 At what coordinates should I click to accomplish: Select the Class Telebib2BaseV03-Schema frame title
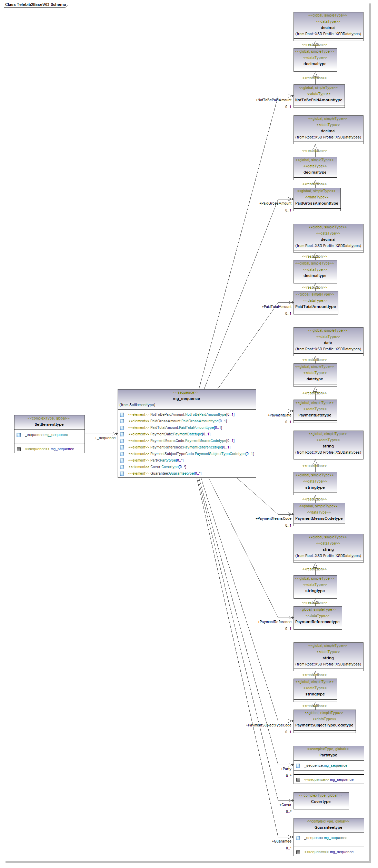click(36, 5)
